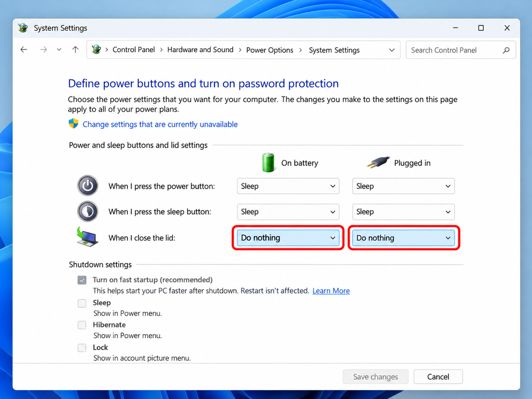Expand chevron after Hardware and Sound breadcrumb
The height and width of the screenshot is (399, 532).
pos(240,50)
